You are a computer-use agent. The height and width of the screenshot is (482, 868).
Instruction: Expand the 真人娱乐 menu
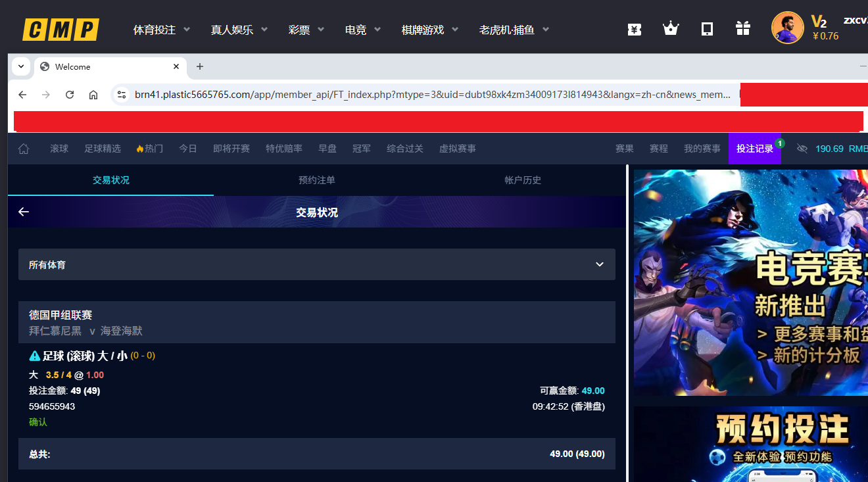[x=239, y=30]
